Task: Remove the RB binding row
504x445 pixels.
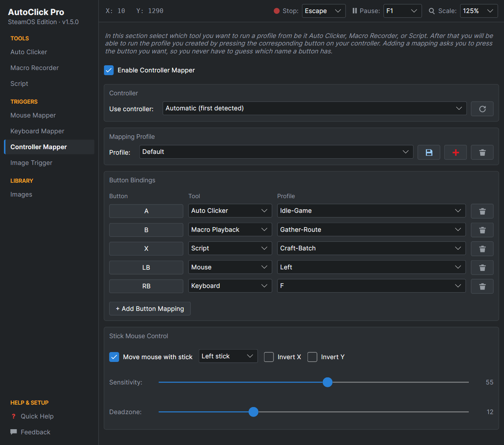Action: [x=482, y=286]
